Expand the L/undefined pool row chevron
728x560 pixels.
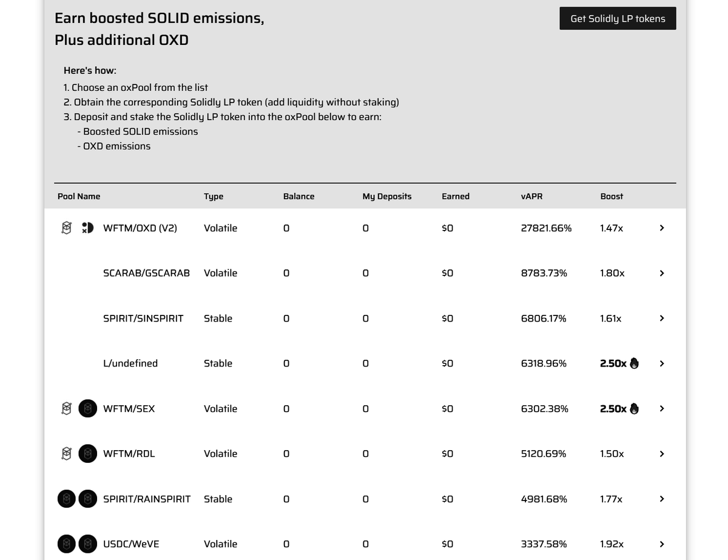point(662,363)
